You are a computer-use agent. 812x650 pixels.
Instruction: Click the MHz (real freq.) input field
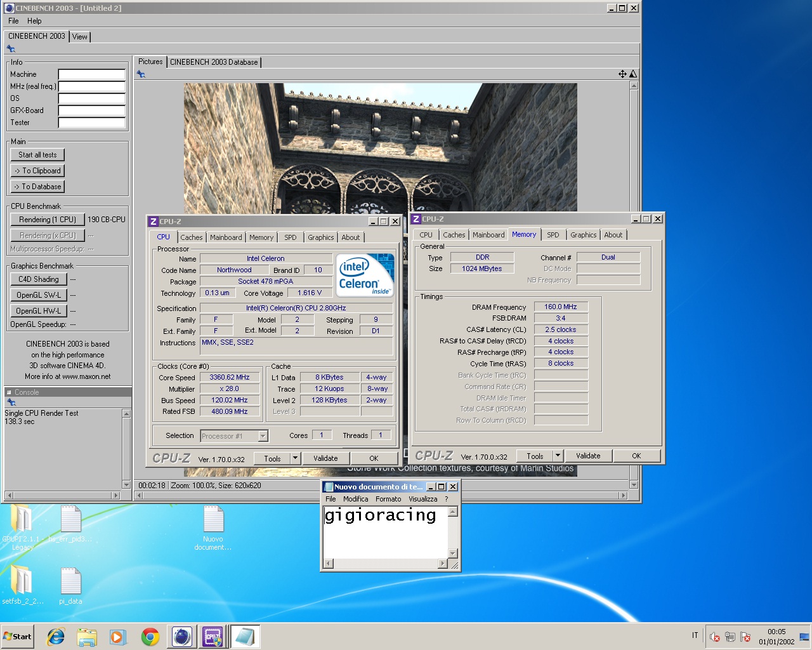(x=92, y=86)
